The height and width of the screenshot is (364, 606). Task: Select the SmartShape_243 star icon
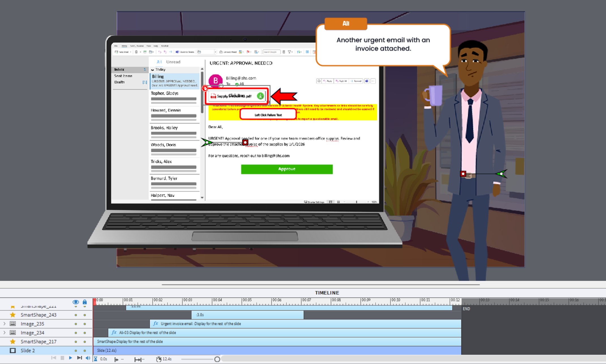(x=13, y=315)
